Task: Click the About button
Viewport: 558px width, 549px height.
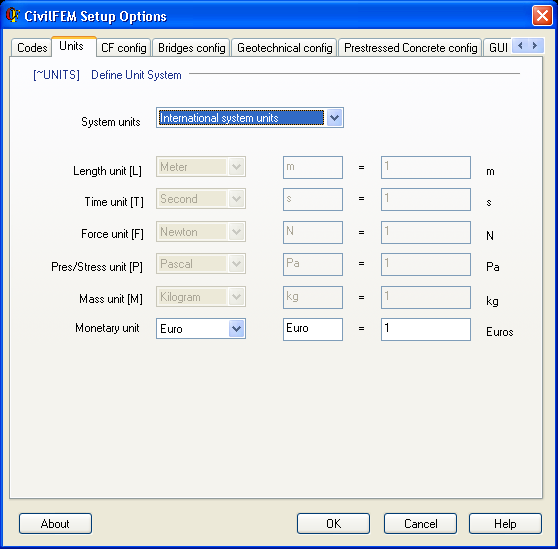Action: pyautogui.click(x=55, y=523)
